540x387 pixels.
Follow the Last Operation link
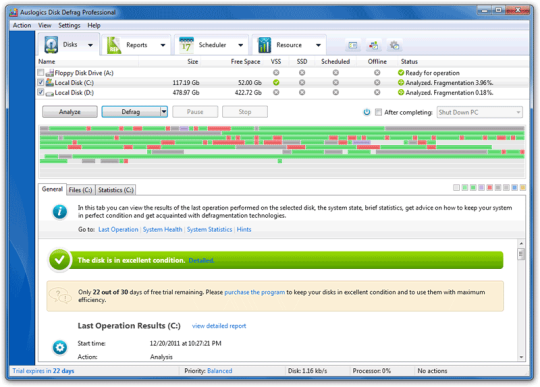tap(118, 229)
